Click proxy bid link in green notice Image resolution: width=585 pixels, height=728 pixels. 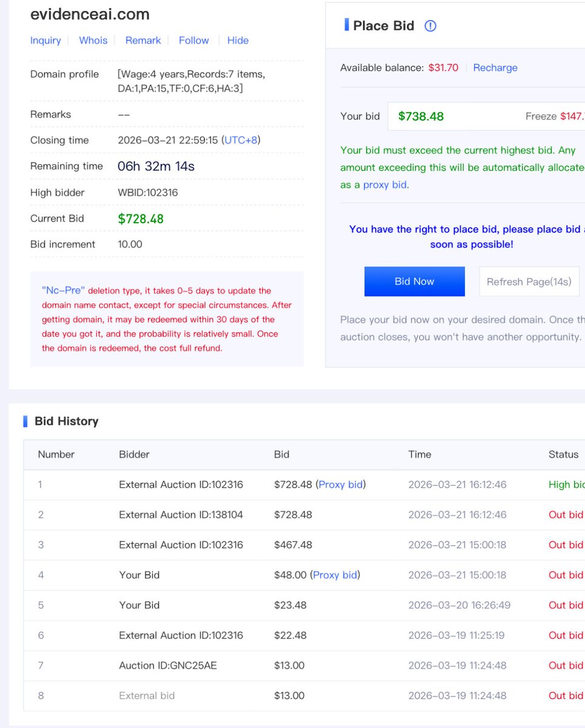385,184
